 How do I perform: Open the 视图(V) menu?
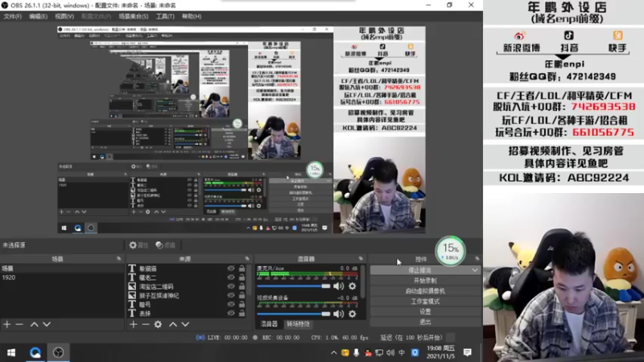[x=64, y=16]
